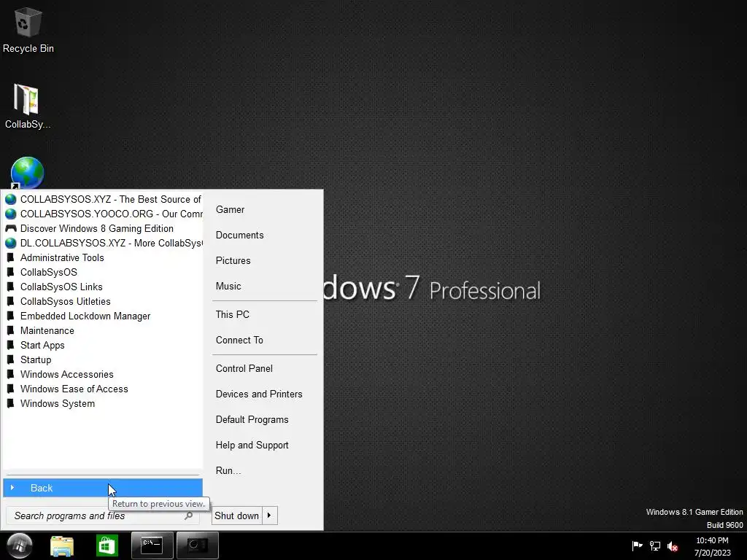Expand the Embedded Lockdown Manager folder
Viewport: 747px width, 560px height.
(103, 316)
